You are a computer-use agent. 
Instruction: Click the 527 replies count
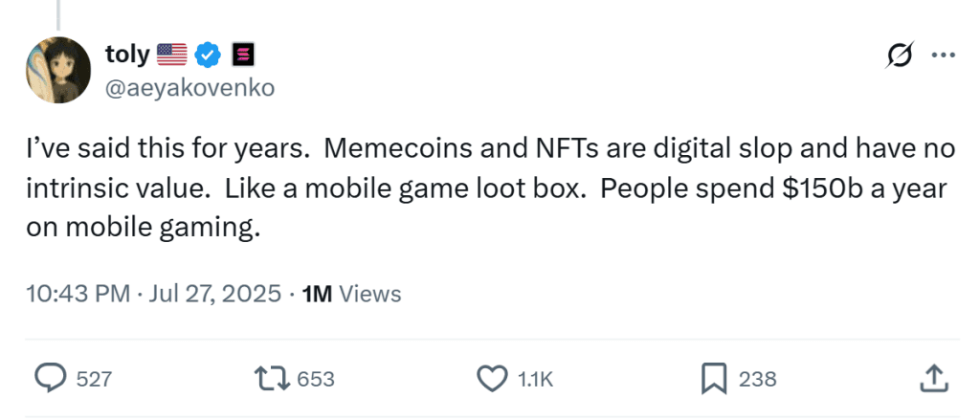[94, 379]
